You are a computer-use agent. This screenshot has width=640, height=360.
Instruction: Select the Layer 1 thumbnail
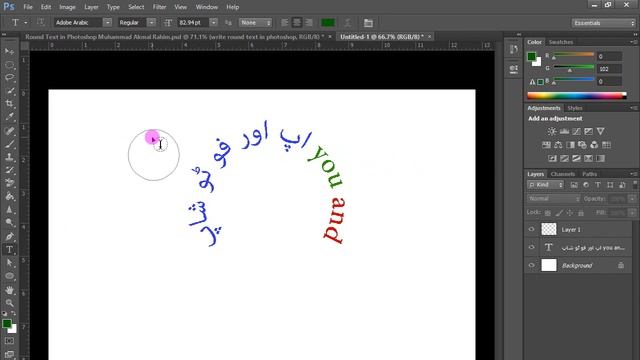549,229
